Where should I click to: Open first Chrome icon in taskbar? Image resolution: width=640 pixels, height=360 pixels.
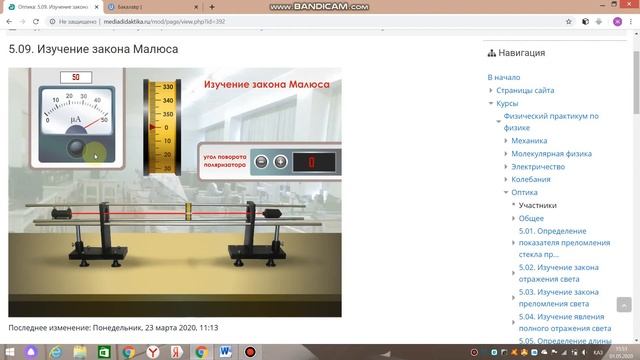128,352
